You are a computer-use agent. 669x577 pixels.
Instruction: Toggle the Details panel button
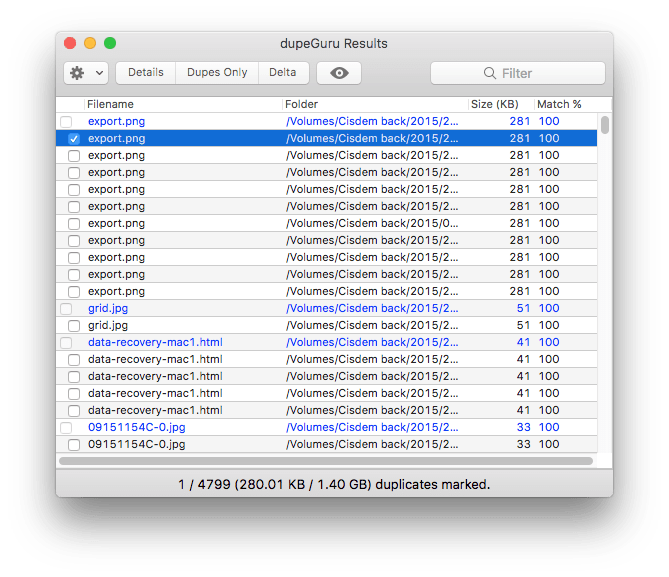click(145, 73)
